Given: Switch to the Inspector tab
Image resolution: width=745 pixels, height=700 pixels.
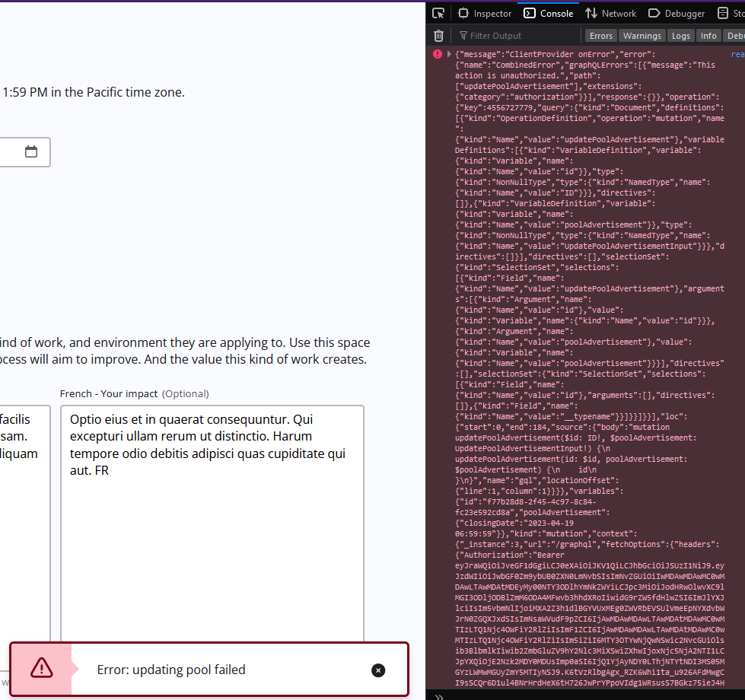Looking at the screenshot, I should click(x=484, y=12).
